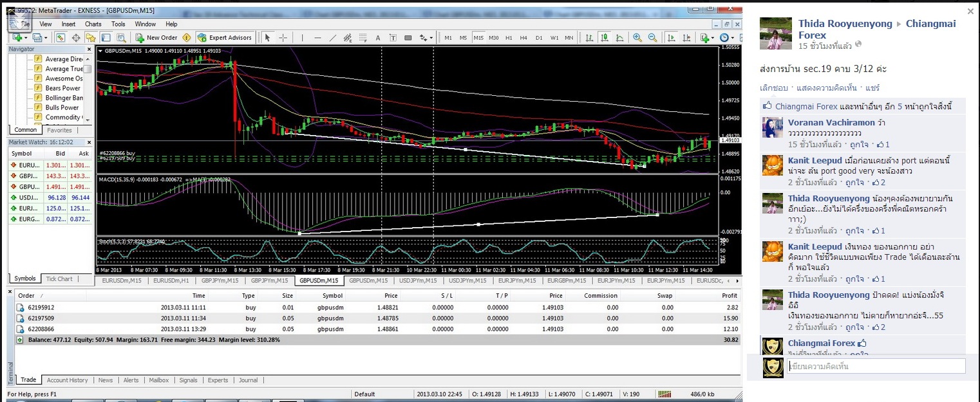Click the MetaQuotes yellow diamond icon
980x402 pixels.
tap(187, 37)
